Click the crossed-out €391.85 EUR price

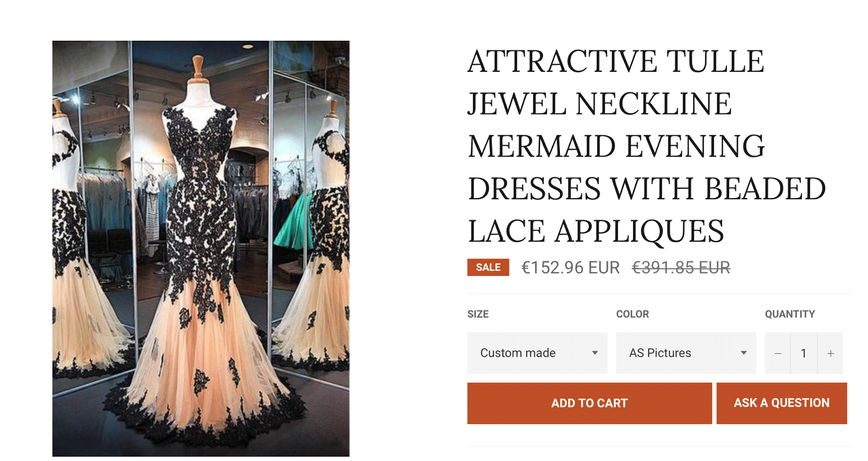pos(681,268)
